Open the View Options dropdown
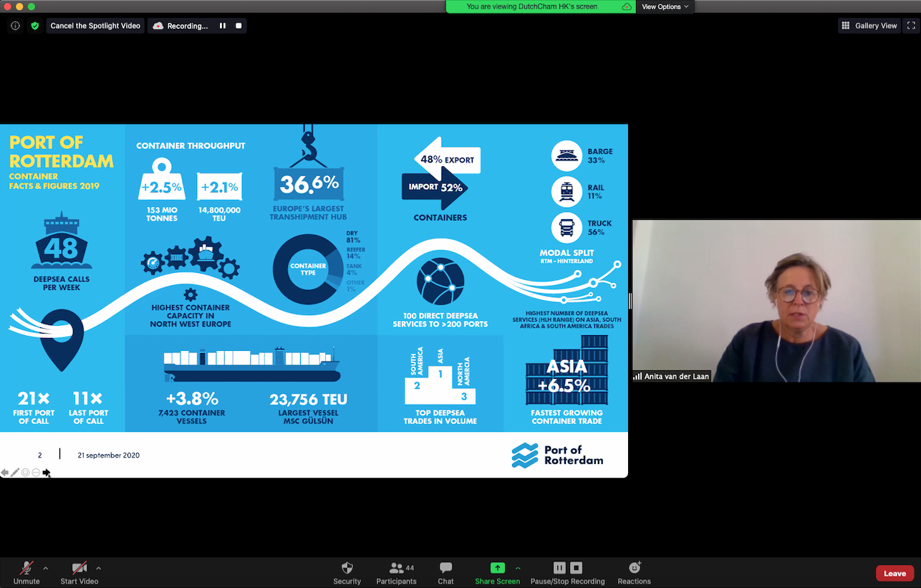 pyautogui.click(x=665, y=6)
